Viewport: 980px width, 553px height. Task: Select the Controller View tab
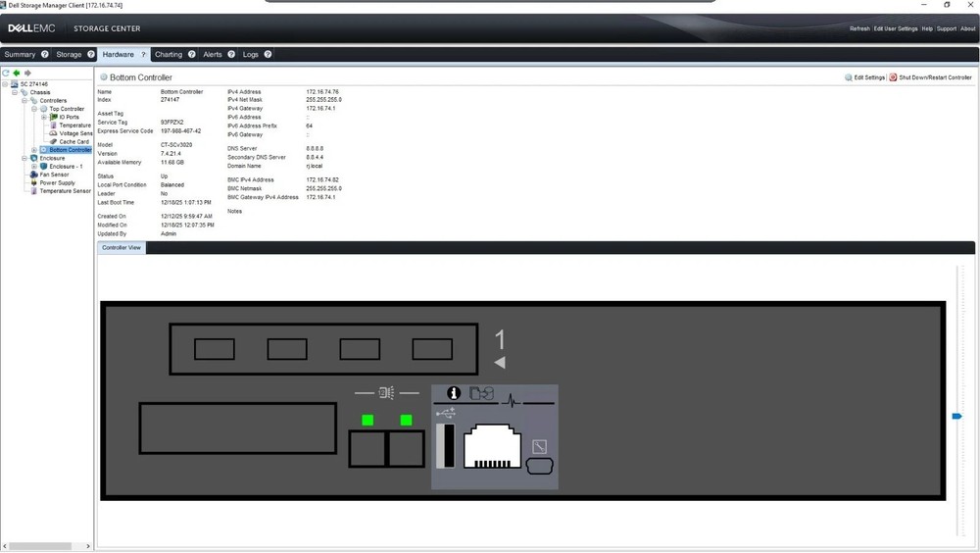[122, 248]
